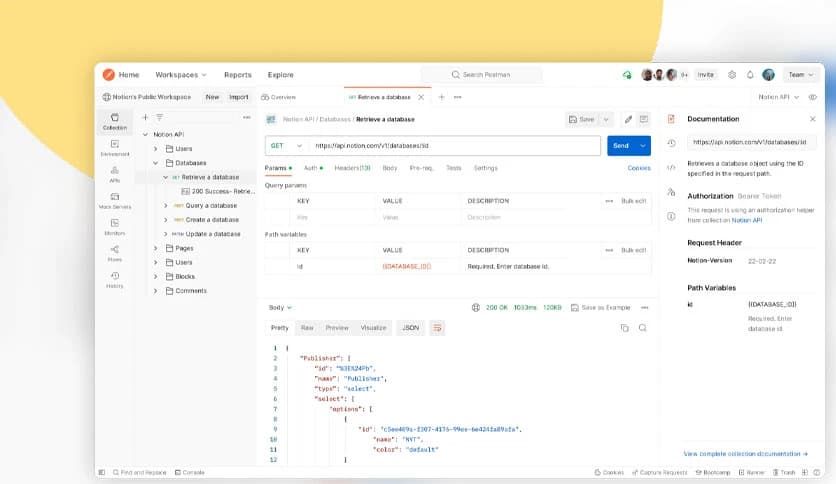The height and width of the screenshot is (484, 836).
Task: Open the Workspaces menu
Action: (181, 74)
